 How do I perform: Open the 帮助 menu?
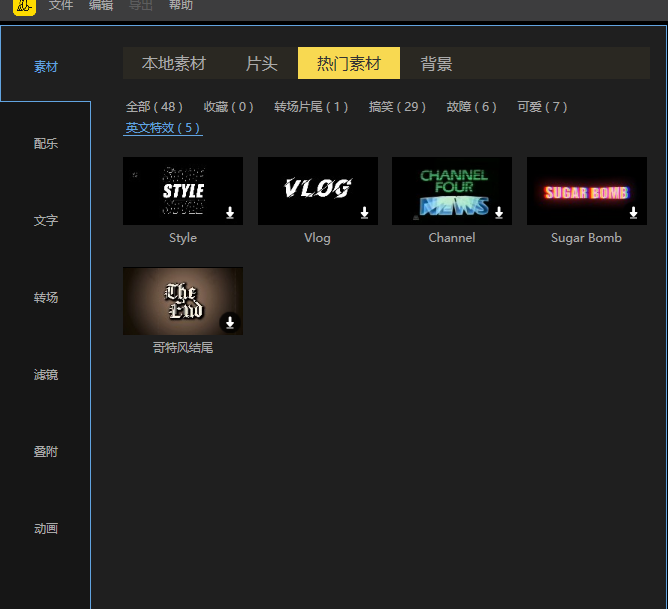point(181,6)
